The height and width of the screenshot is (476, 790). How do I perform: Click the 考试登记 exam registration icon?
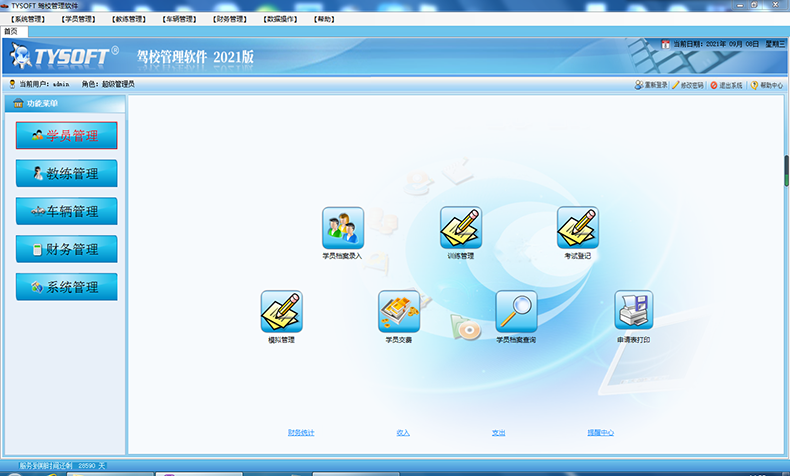pyautogui.click(x=577, y=228)
